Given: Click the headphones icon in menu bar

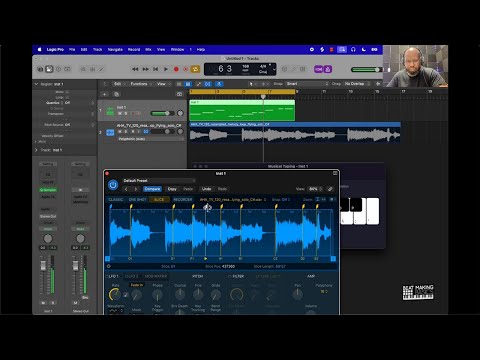Looking at the screenshot, I should coord(353,49).
